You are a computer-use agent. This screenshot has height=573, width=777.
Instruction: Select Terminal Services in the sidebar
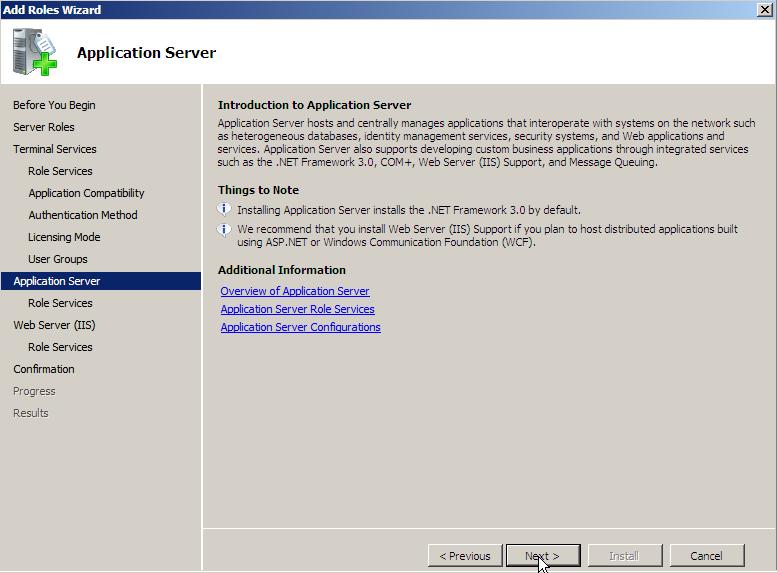[55, 149]
